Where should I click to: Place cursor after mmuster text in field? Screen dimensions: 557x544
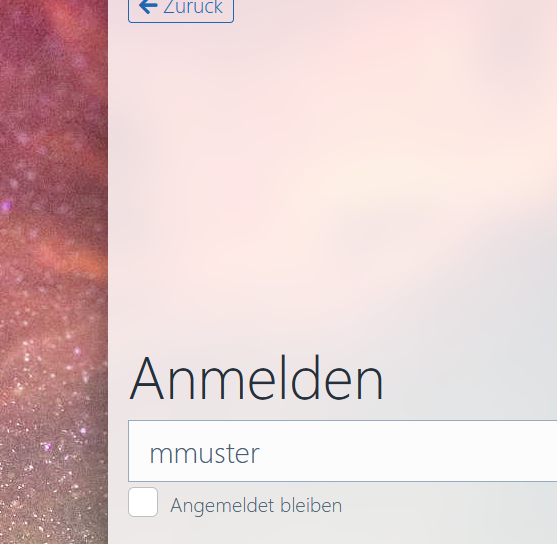click(260, 454)
